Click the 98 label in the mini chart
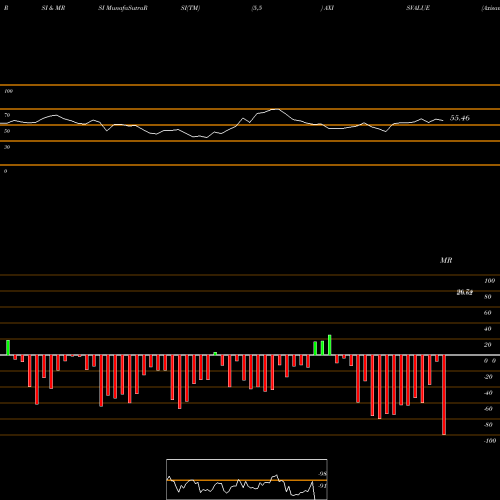Screen dimensions: 500x500 [323, 474]
